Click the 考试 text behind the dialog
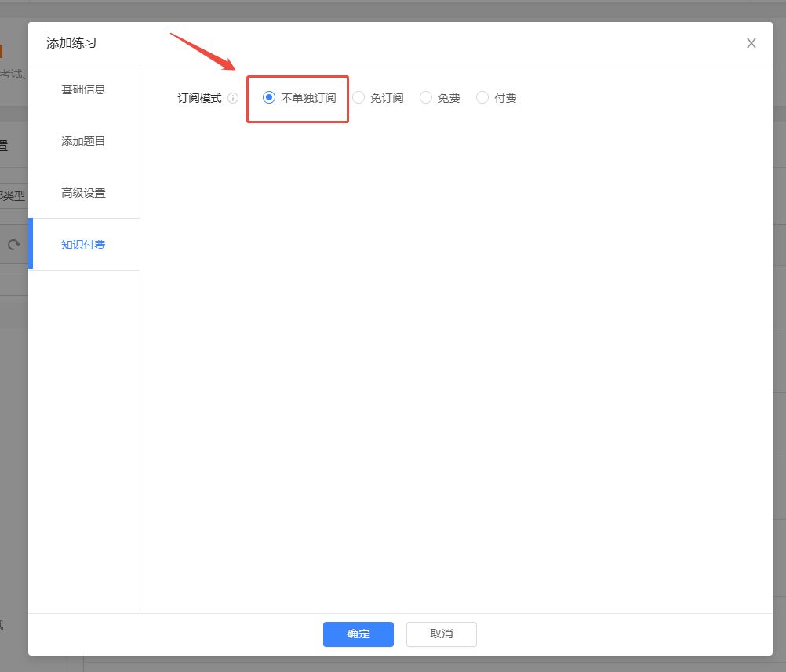This screenshot has width=786, height=672. (x=12, y=74)
